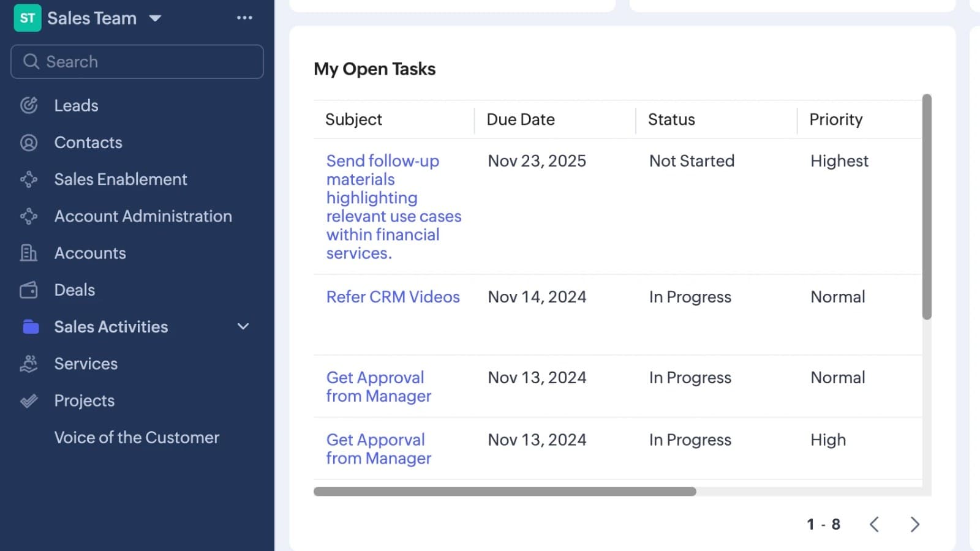
Task: Click the Sales Enablement icon
Action: pos(29,179)
